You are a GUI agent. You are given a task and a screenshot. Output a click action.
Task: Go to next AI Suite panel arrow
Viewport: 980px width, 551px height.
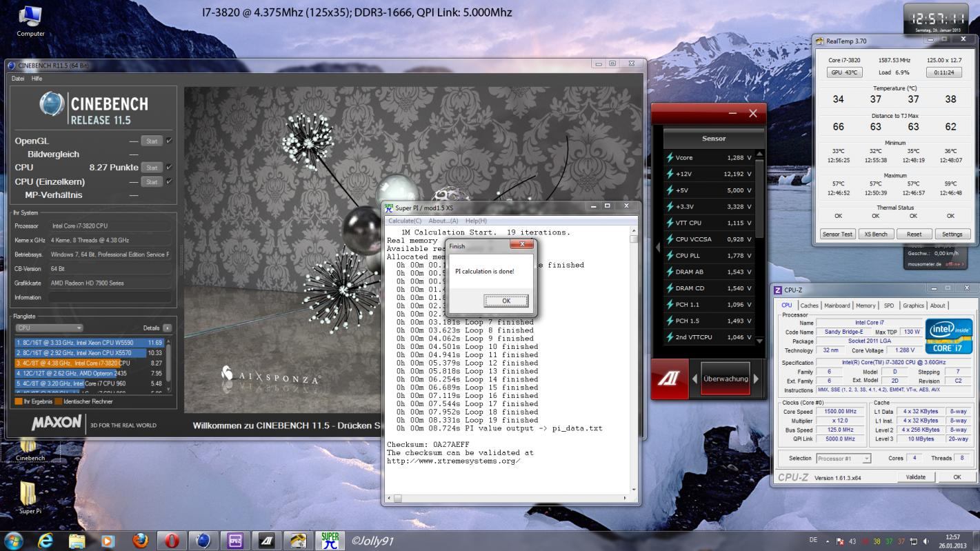pyautogui.click(x=756, y=379)
